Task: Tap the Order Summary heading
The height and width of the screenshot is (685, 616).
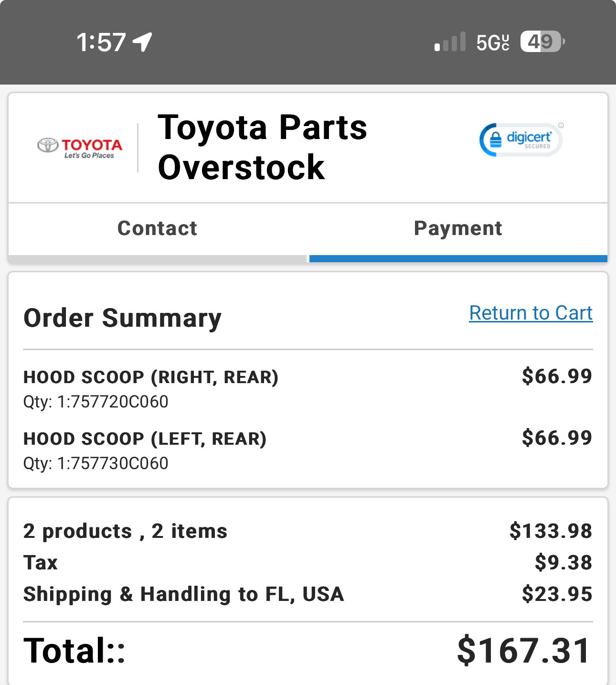Action: tap(123, 318)
